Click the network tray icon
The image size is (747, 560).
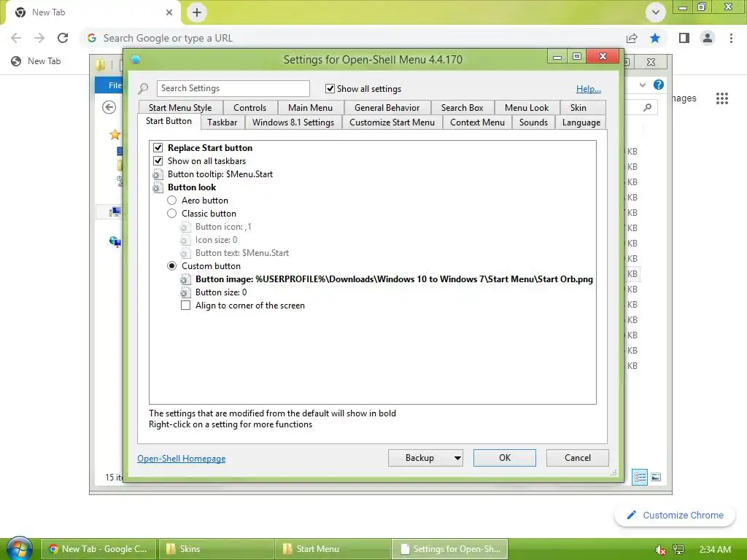678,550
